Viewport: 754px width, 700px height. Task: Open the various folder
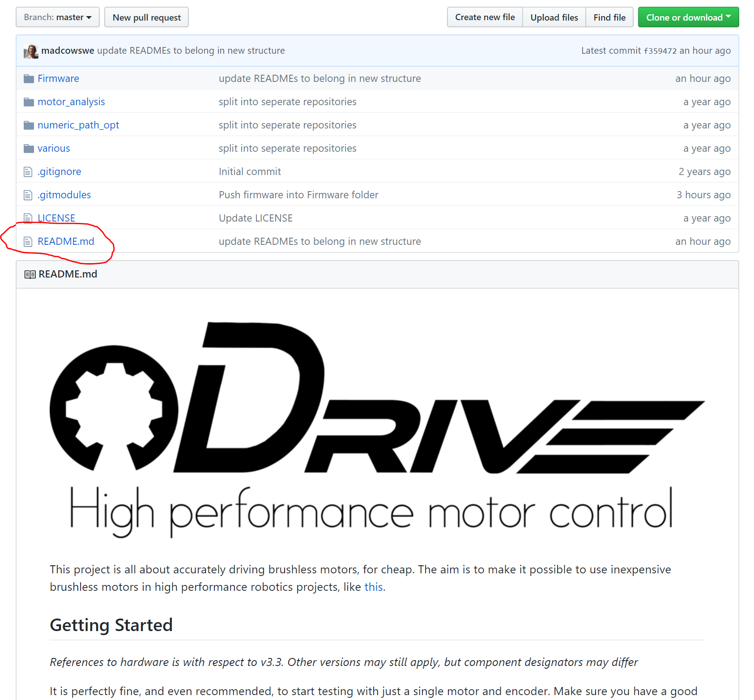54,148
